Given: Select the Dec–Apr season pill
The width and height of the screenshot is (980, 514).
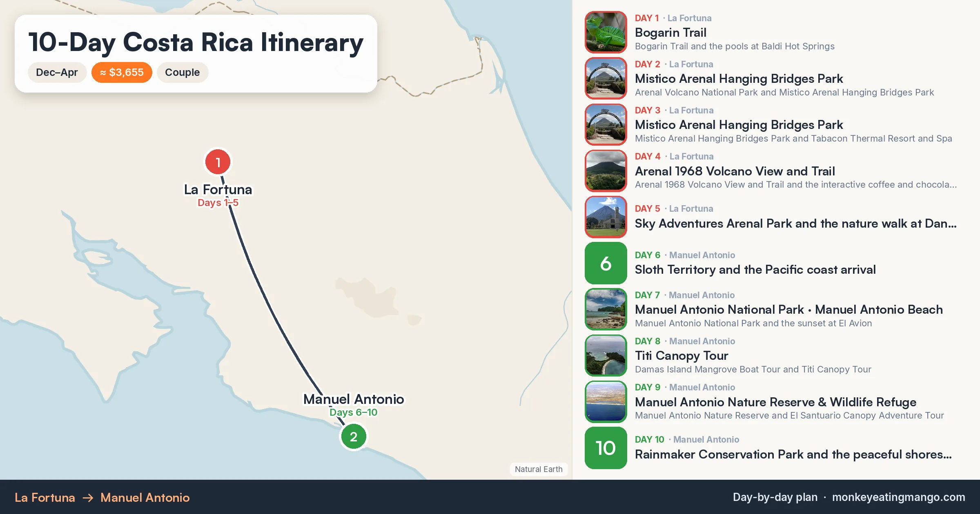Looking at the screenshot, I should pos(57,72).
